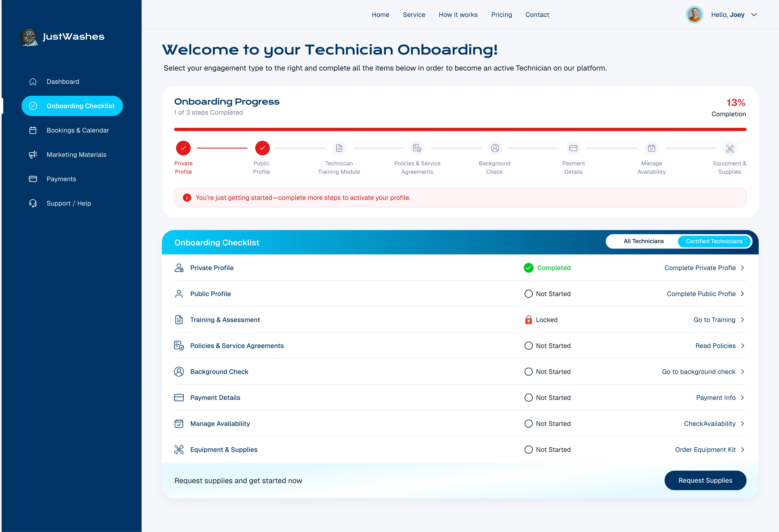This screenshot has width=779, height=532.
Task: Open the Home nav item
Action: click(x=380, y=15)
